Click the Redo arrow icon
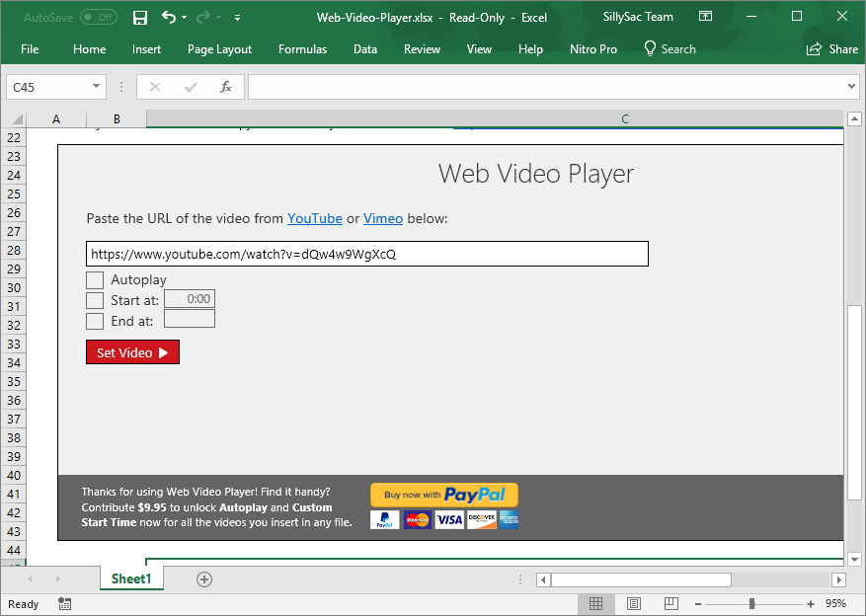The height and width of the screenshot is (616, 866). tap(203, 18)
